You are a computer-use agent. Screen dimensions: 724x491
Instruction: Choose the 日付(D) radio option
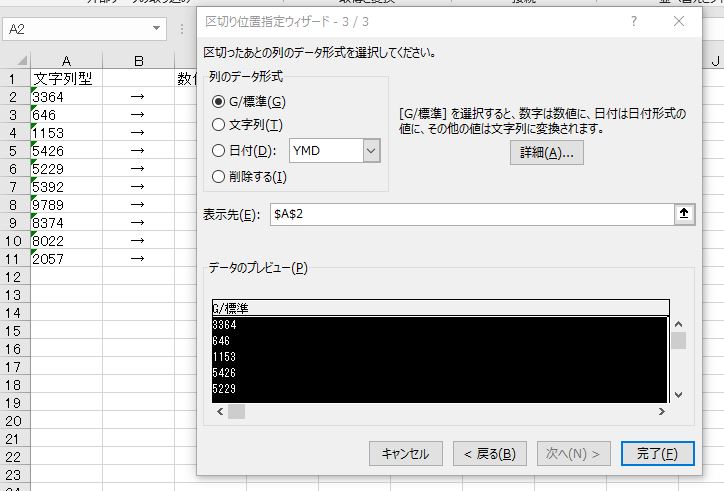218,151
